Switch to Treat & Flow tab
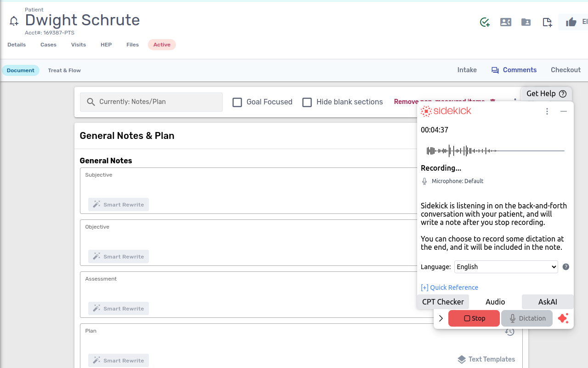 click(64, 70)
